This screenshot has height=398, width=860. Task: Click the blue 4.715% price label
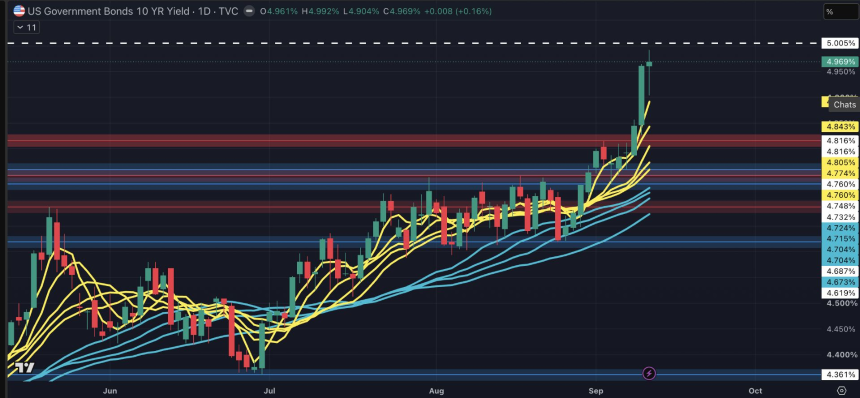point(840,238)
